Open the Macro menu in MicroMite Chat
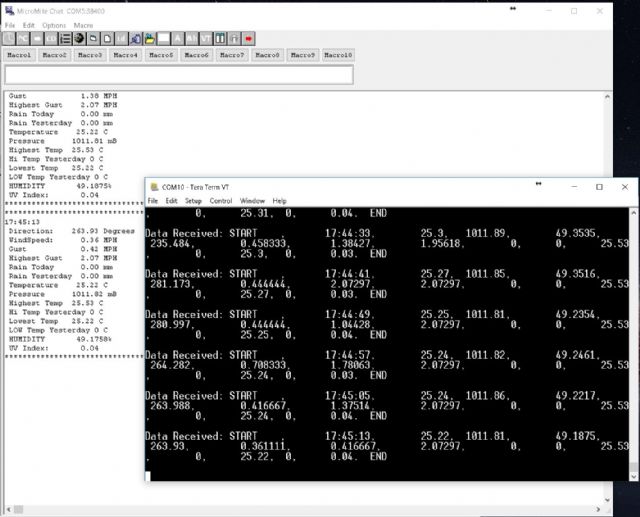The height and width of the screenshot is (517, 640). [83, 24]
